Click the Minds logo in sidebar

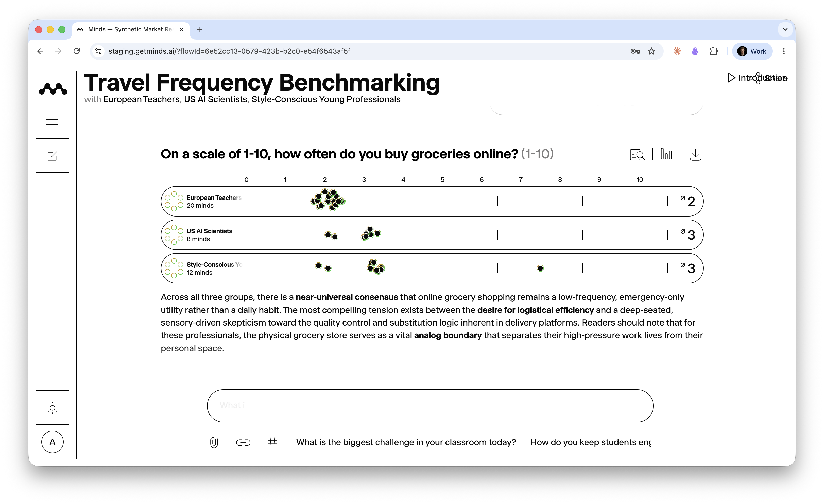click(x=53, y=89)
